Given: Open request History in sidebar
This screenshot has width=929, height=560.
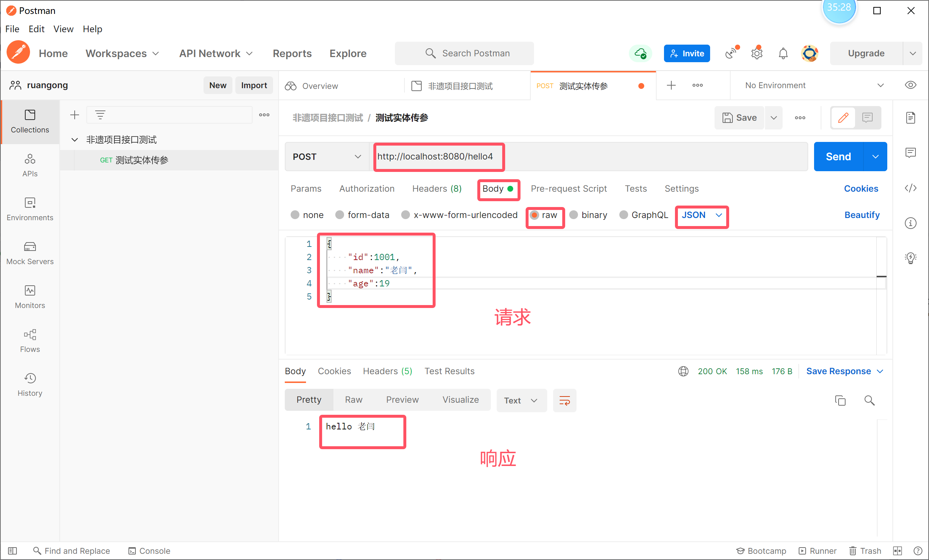Looking at the screenshot, I should (x=30, y=384).
